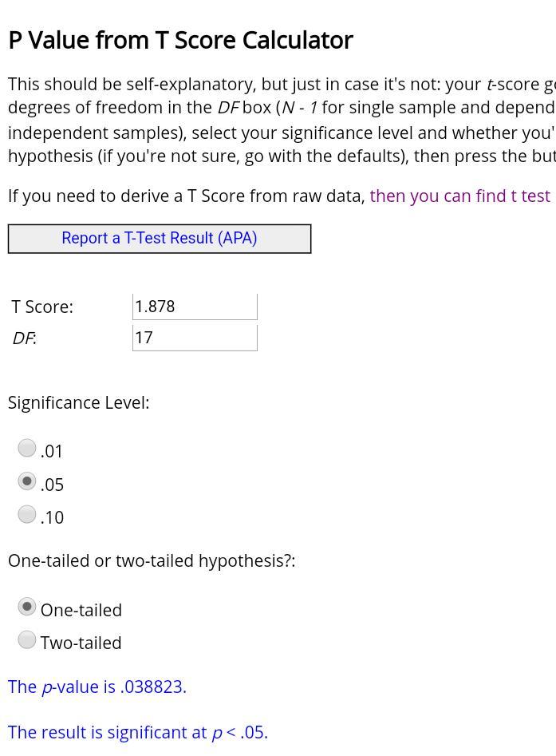Image resolution: width=556 pixels, height=756 pixels.
Task: Select the One-tailed hypothesis radio button
Action: coord(27,607)
